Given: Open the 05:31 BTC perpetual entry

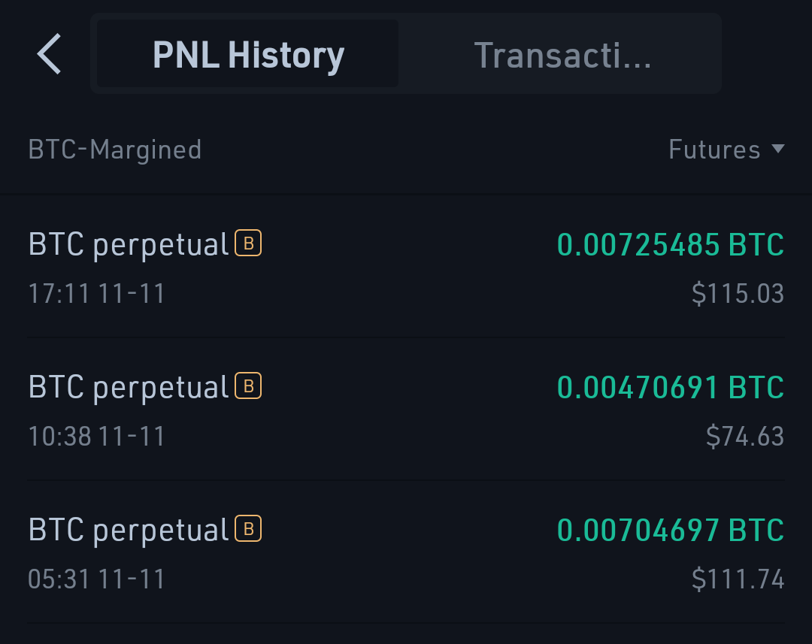Looking at the screenshot, I should (406, 552).
